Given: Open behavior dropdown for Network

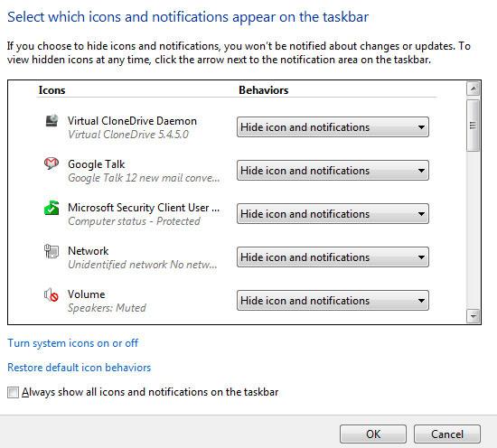Looking at the screenshot, I should coord(333,257).
